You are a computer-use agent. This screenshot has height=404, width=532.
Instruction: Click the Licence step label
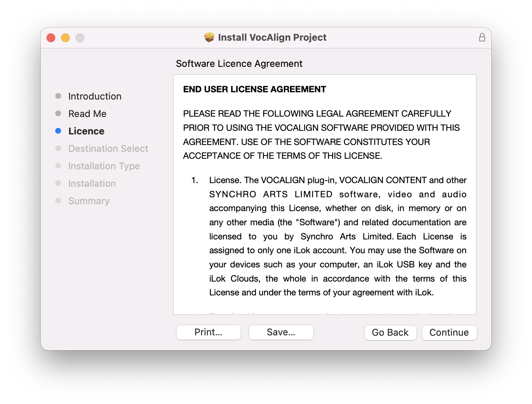point(86,131)
